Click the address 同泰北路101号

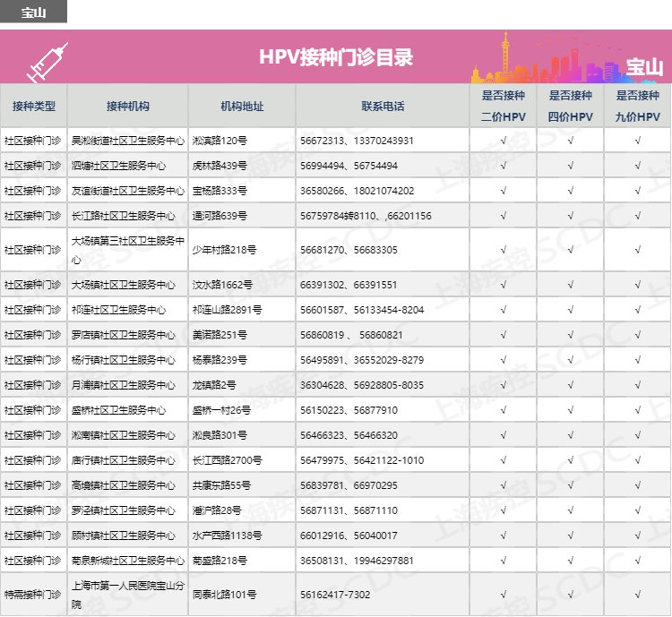[x=224, y=594]
